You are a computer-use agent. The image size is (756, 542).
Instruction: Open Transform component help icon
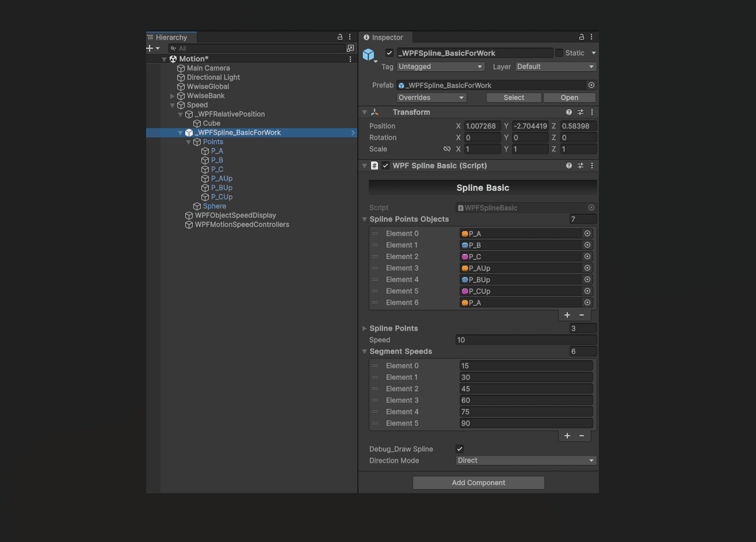pyautogui.click(x=569, y=112)
